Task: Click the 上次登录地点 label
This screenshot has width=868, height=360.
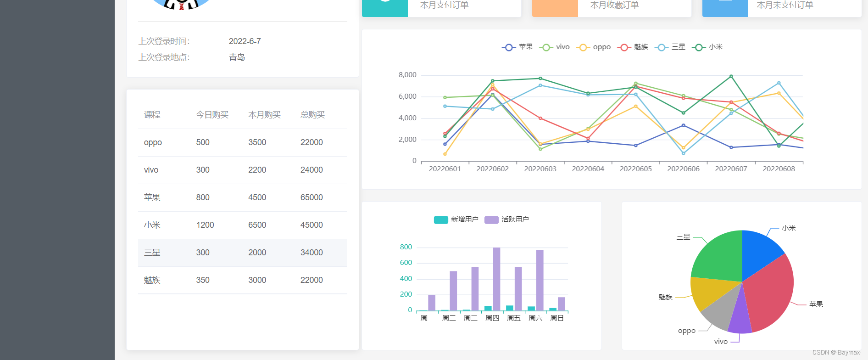Action: (x=164, y=57)
